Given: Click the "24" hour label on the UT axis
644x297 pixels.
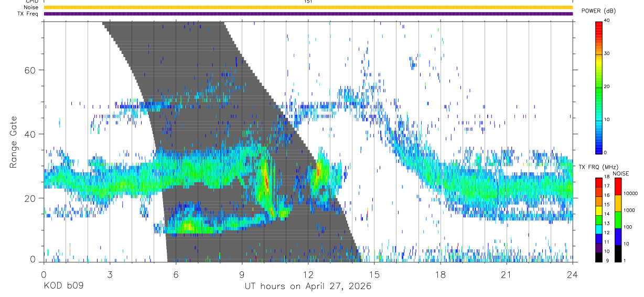Looking at the screenshot, I should (x=572, y=274).
